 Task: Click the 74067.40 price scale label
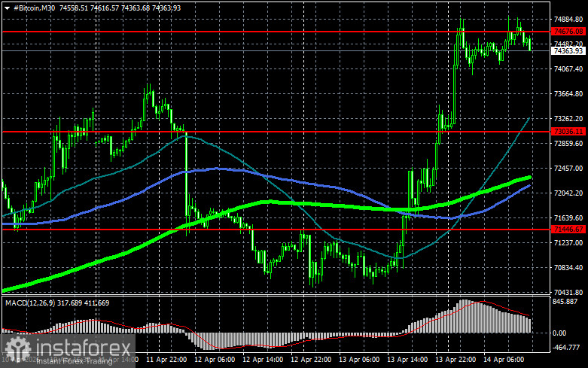(x=568, y=69)
